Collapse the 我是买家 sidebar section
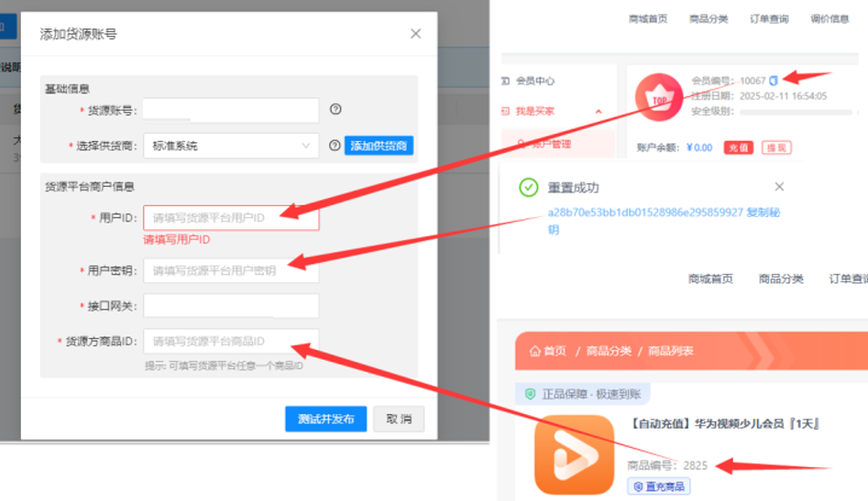The width and height of the screenshot is (868, 501). [599, 112]
